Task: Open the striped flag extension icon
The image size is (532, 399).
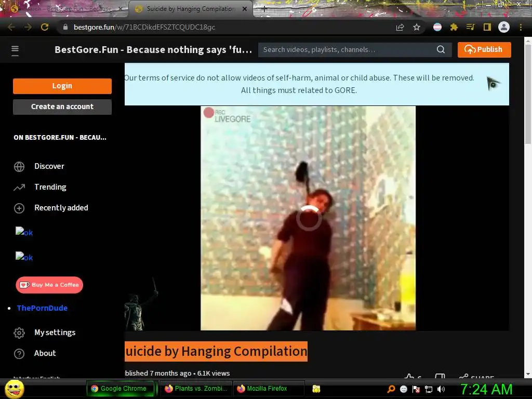Action: [437, 27]
